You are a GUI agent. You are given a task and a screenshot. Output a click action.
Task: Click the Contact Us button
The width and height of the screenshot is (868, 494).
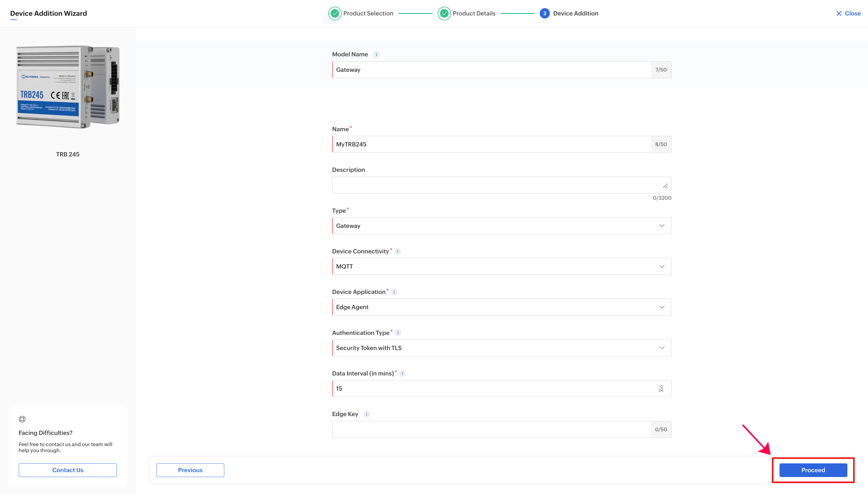pyautogui.click(x=68, y=470)
